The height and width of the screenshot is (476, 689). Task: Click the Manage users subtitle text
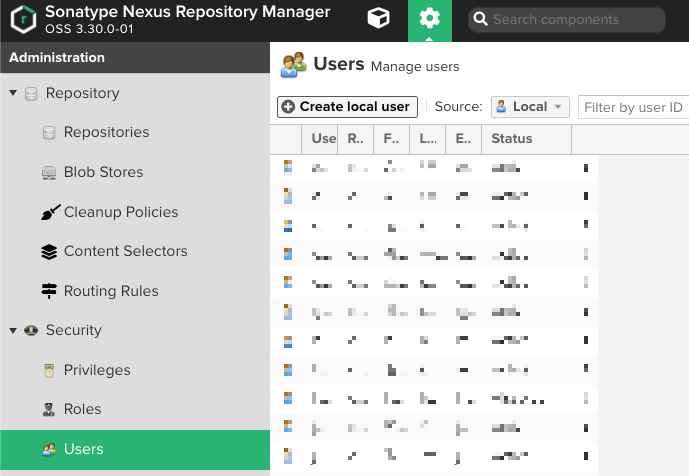(x=415, y=67)
